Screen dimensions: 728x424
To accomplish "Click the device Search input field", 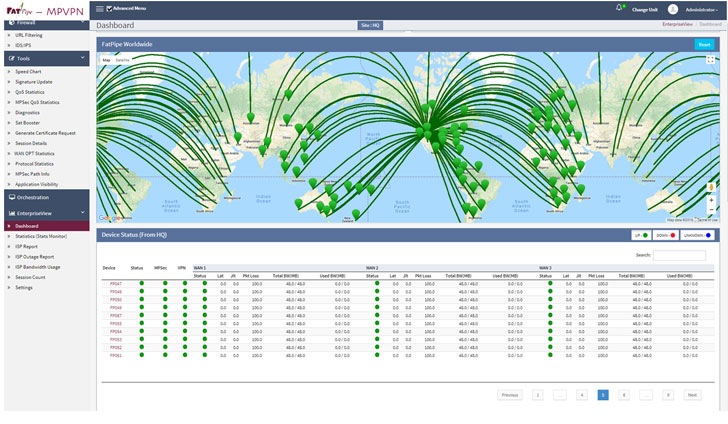I will pyautogui.click(x=679, y=255).
